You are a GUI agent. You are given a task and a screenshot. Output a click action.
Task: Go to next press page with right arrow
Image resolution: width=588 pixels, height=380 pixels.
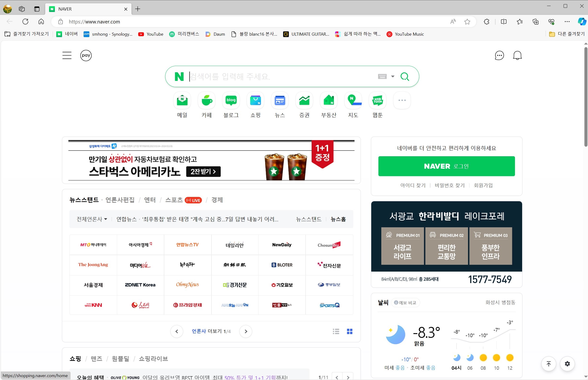coord(246,331)
